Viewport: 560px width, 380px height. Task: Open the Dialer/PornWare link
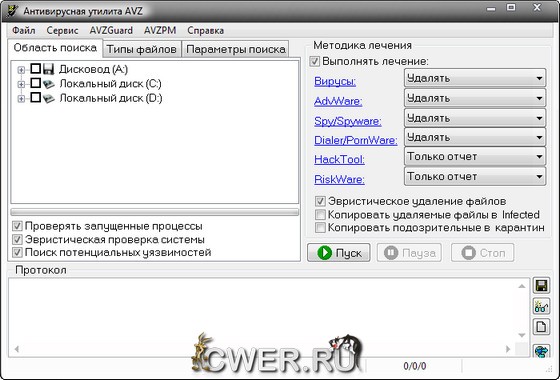point(356,140)
